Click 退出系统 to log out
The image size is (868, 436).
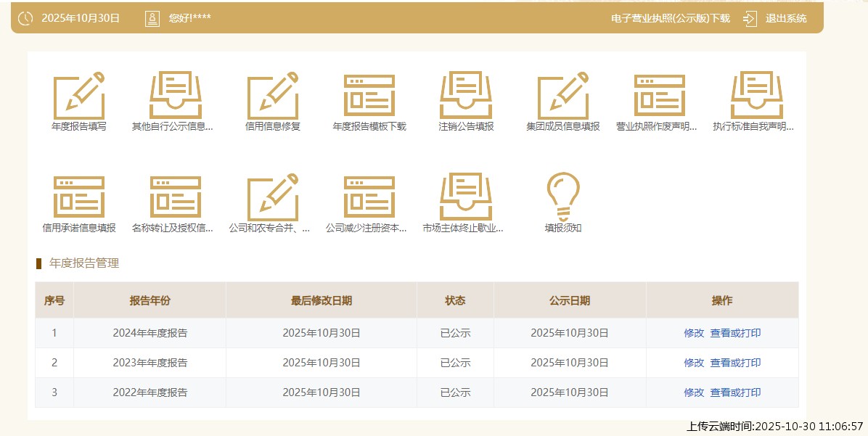(x=785, y=18)
